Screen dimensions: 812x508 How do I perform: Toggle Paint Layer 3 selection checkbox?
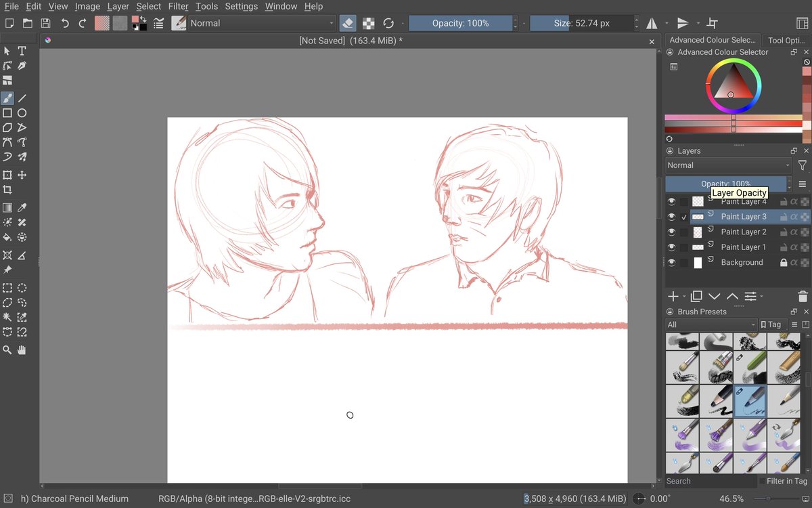tap(684, 217)
